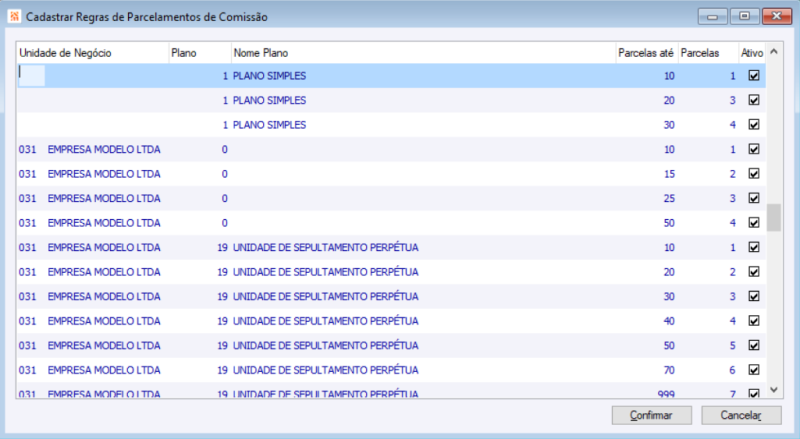Click Parcelas até value 25
800x439 pixels.
(669, 199)
